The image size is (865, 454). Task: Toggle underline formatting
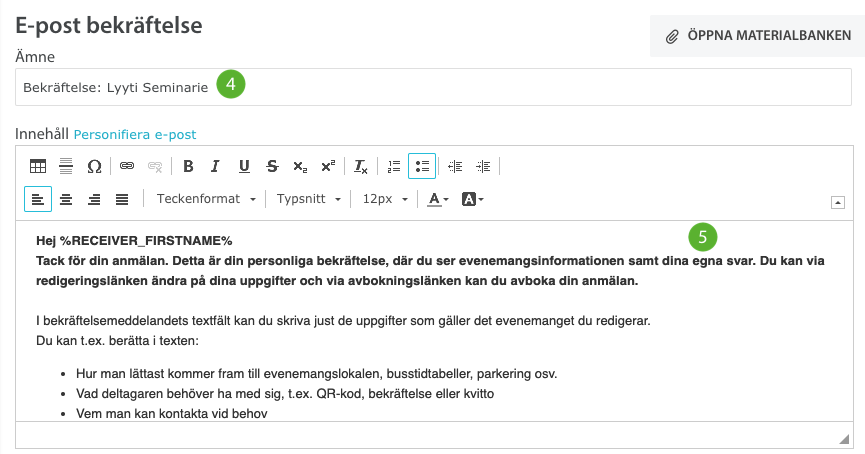point(244,166)
